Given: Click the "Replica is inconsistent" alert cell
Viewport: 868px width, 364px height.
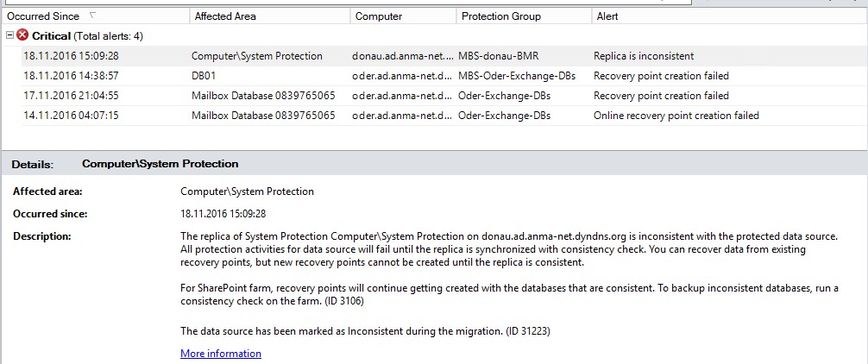Looking at the screenshot, I should click(x=644, y=56).
